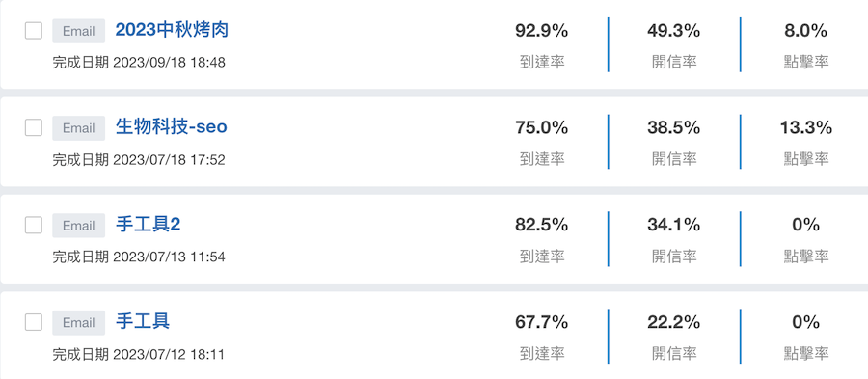The height and width of the screenshot is (379, 868).
Task: Open the 生物科技-seo campaign report
Action: [x=171, y=127]
